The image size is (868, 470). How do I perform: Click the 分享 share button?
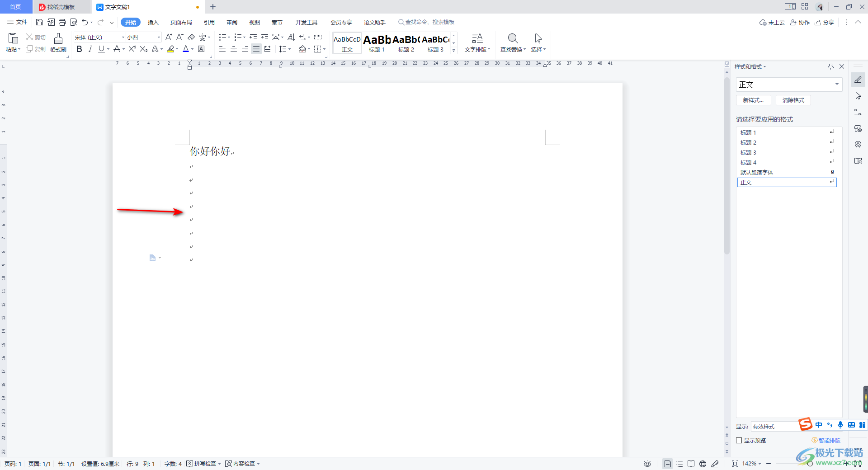click(x=825, y=22)
